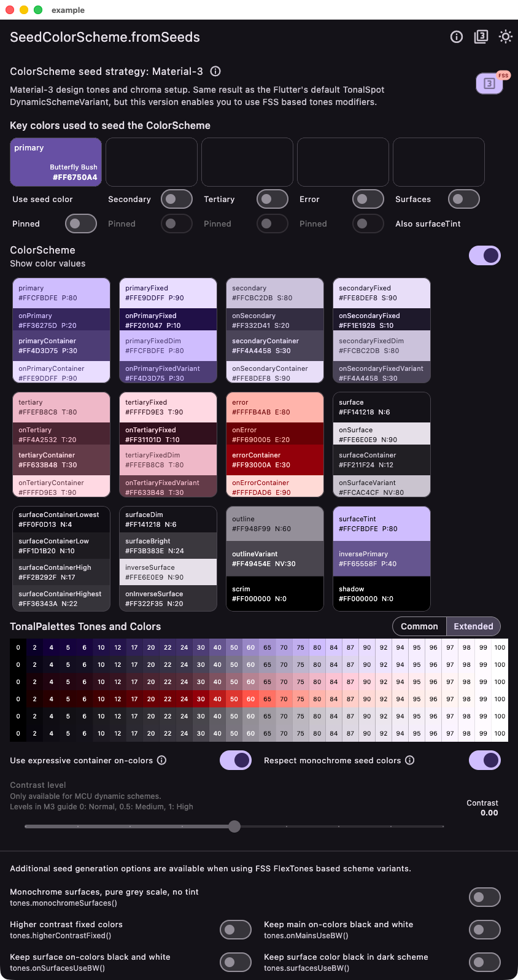This screenshot has width=518, height=980.
Task: Select the surface #FF141218 N:6 swatch
Action: point(382,408)
